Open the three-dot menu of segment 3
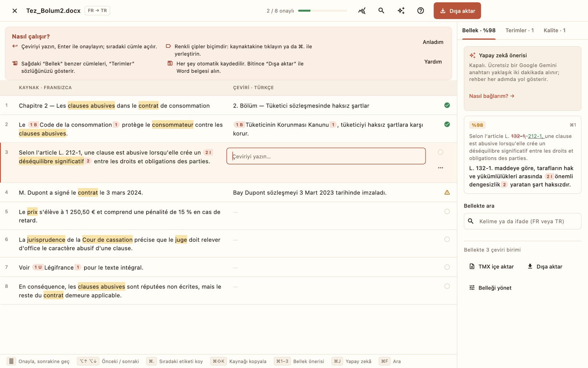Viewport: 588px width, 368px height. click(x=440, y=168)
